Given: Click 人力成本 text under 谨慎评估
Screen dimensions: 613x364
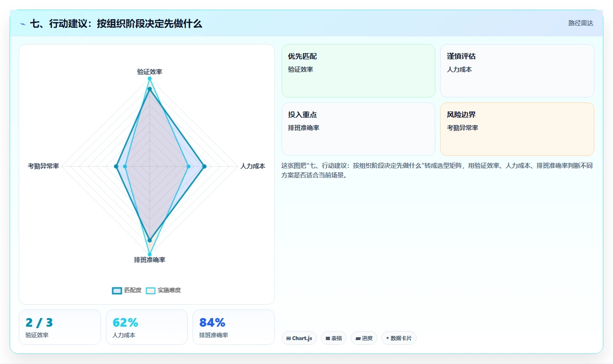Looking at the screenshot, I should pos(459,69).
